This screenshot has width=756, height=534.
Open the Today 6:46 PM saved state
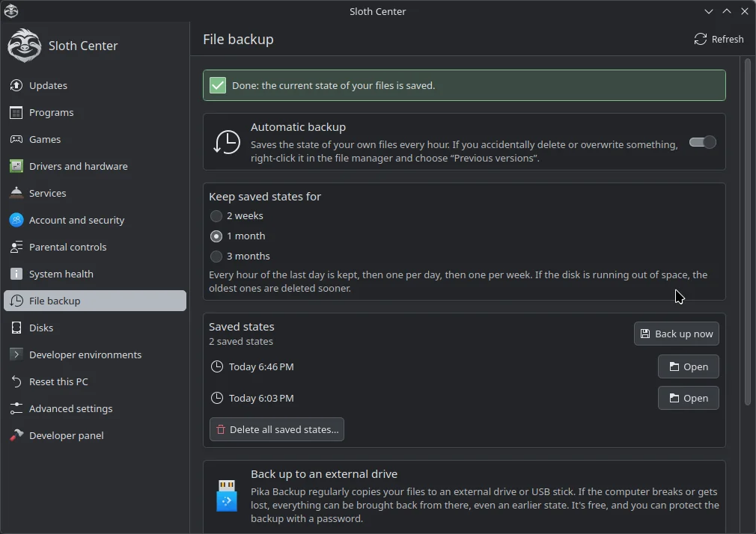689,366
